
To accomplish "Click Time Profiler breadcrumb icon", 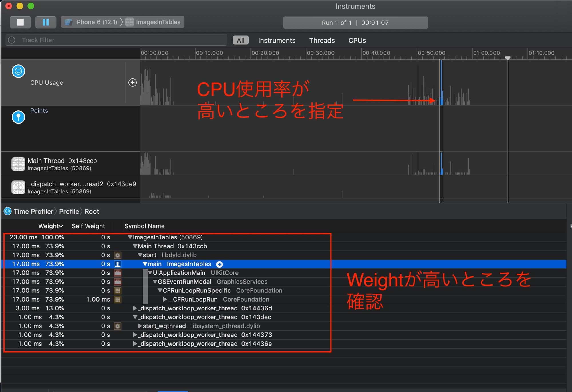I will point(8,211).
